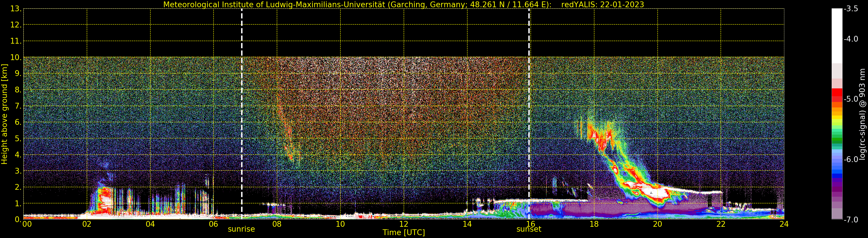Click the '8.' height axis tick label
The height and width of the screenshot is (238, 868).
point(18,90)
